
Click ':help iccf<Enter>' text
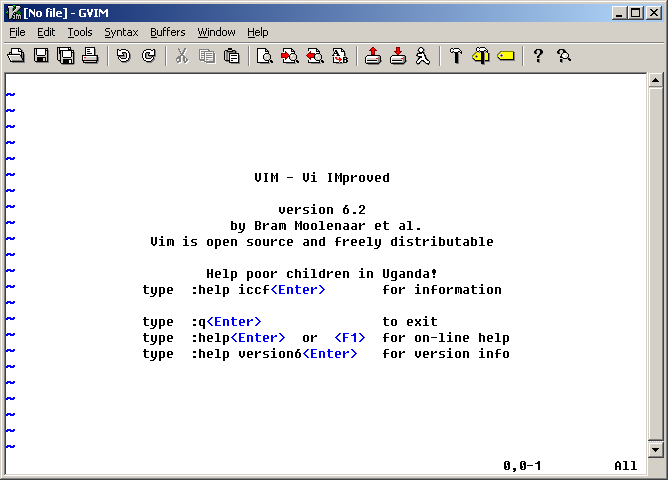[258, 290]
